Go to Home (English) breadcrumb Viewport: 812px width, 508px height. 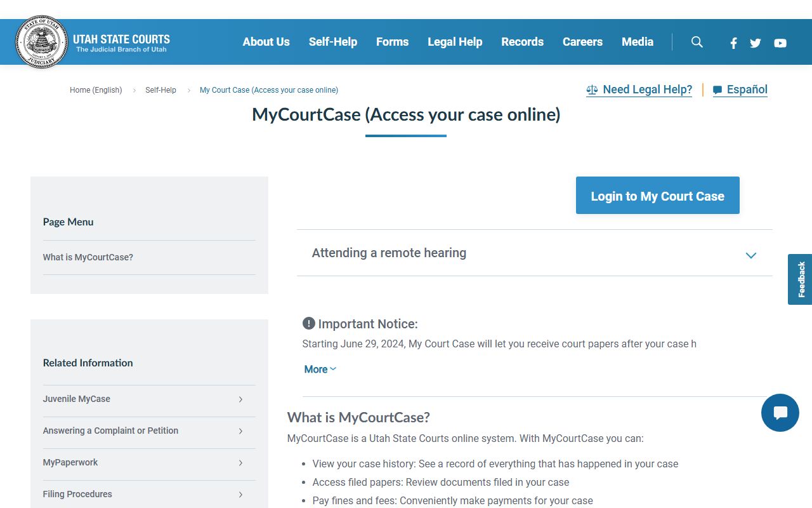[96, 90]
